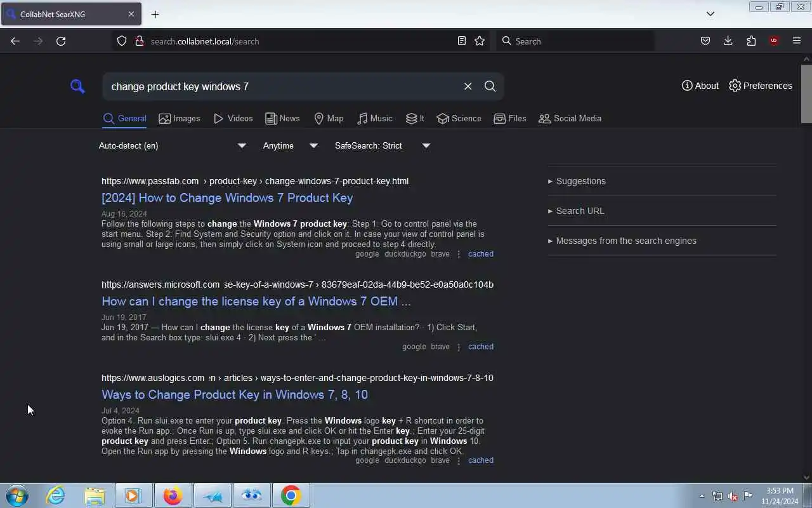
Task: Submit search with the magnifier button
Action: [490, 86]
